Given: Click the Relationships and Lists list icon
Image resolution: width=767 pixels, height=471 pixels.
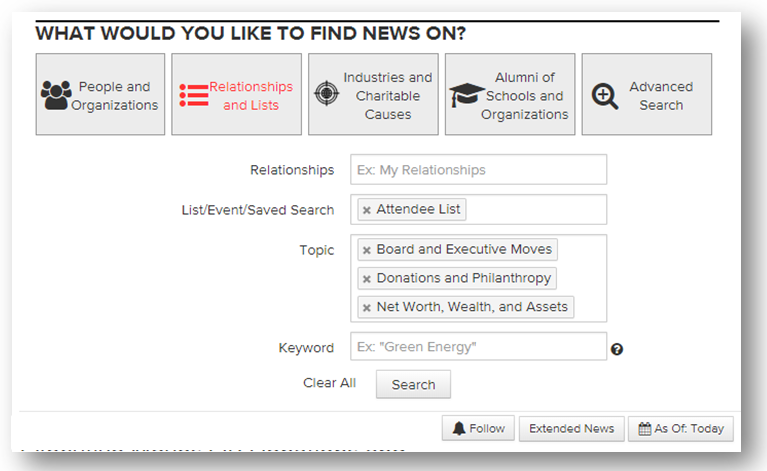Looking at the screenshot, I should pyautogui.click(x=194, y=96).
